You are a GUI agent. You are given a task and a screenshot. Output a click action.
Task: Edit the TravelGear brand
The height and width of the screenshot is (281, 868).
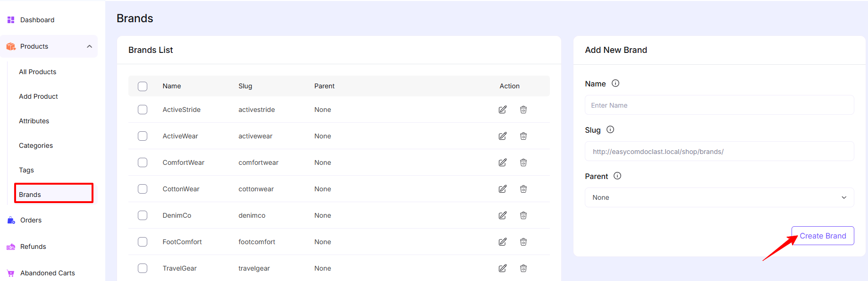pos(503,268)
